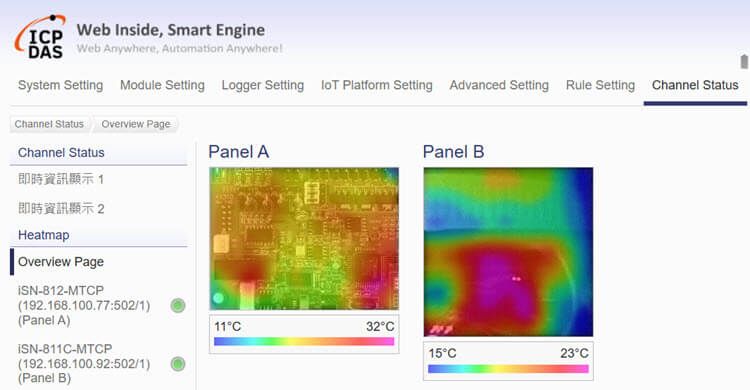Image resolution: width=750 pixels, height=390 pixels.
Task: Open the Module Setting tab
Action: [x=162, y=85]
